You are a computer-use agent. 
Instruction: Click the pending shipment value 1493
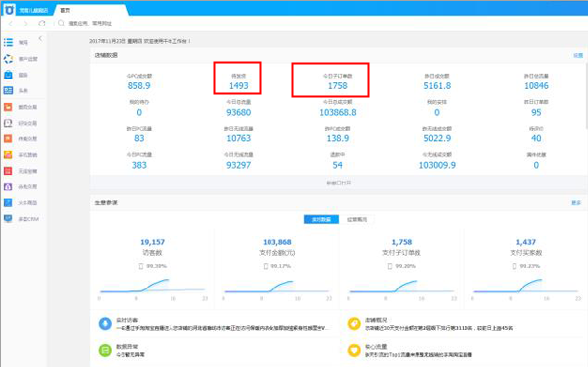(239, 86)
